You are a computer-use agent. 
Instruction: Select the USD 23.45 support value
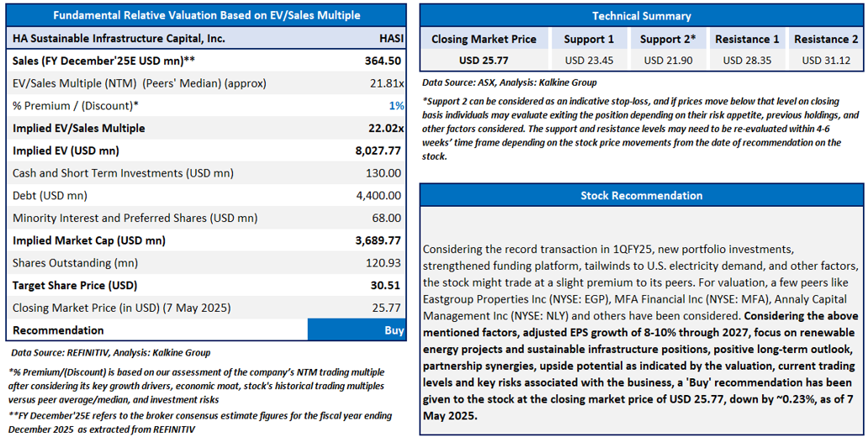589,60
